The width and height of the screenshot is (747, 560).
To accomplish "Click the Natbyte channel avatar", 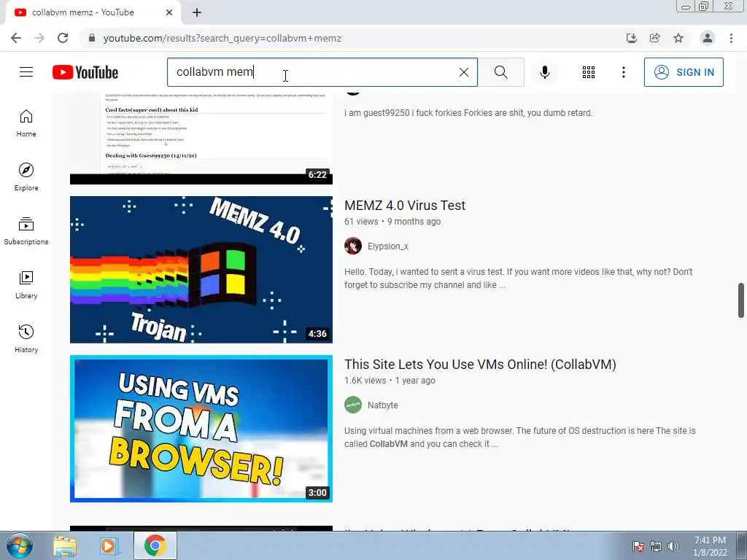I will [x=353, y=405].
